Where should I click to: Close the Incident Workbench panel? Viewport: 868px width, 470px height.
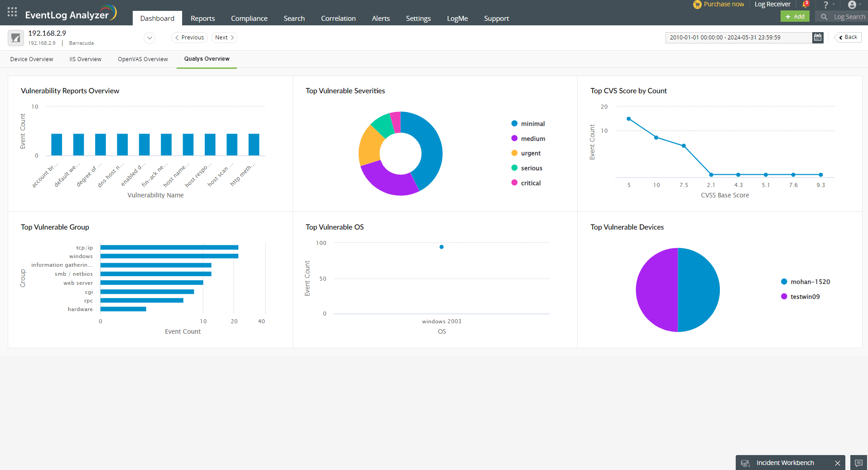838,463
